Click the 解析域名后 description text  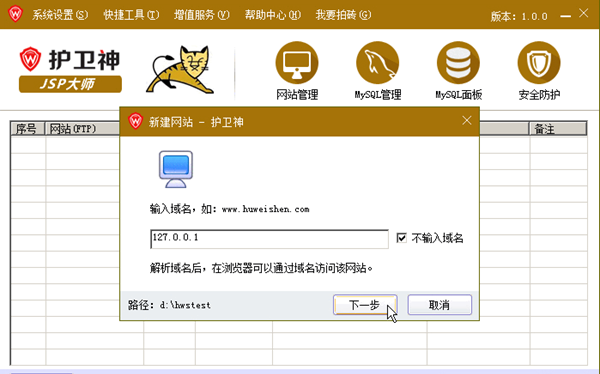click(x=261, y=268)
